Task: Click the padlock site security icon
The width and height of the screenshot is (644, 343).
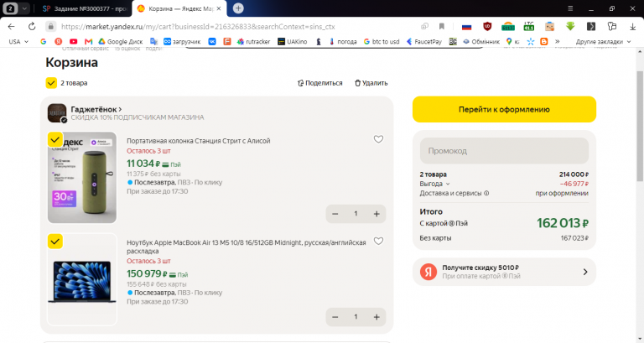Action: coord(50,27)
